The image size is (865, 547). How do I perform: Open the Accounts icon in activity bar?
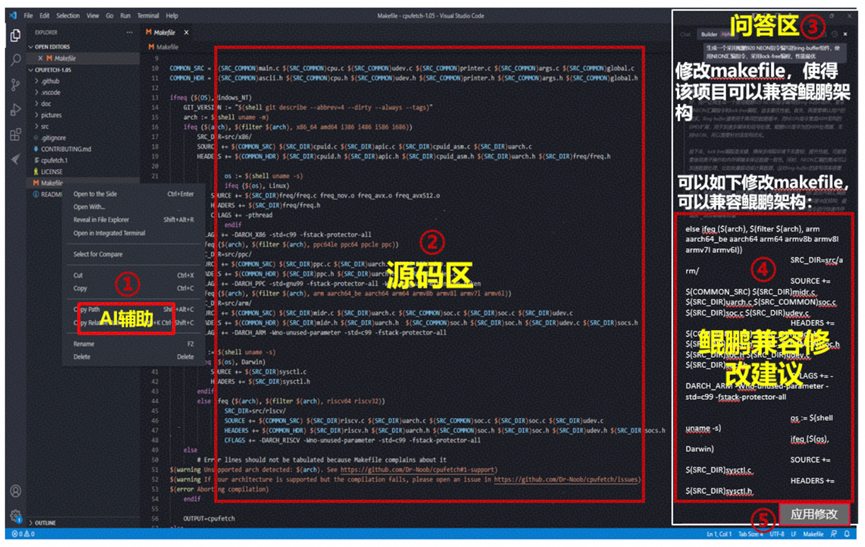15,491
